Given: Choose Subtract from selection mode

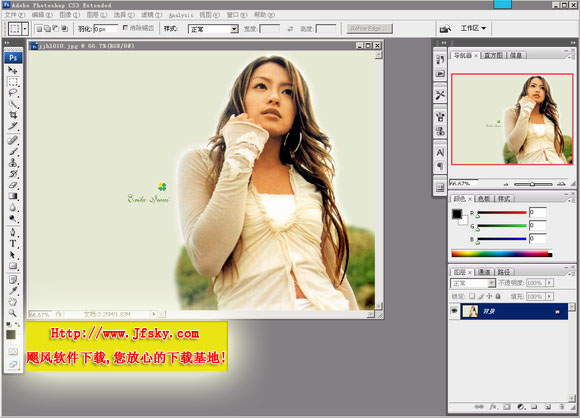Looking at the screenshot, I should [56, 28].
